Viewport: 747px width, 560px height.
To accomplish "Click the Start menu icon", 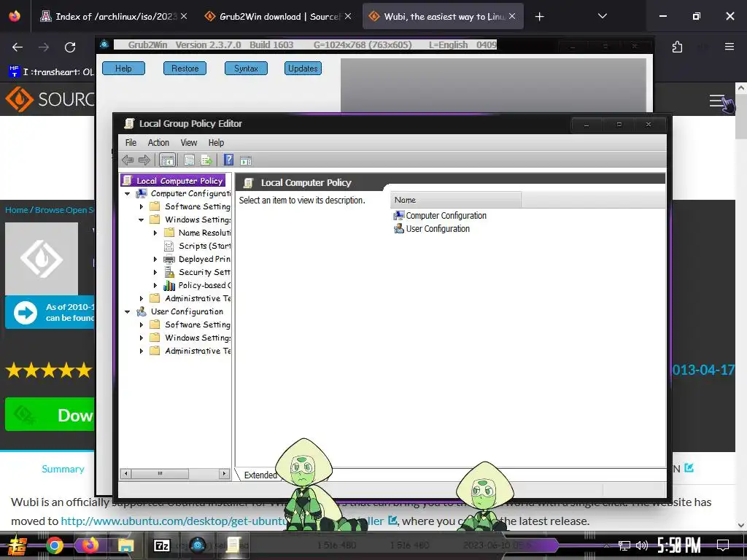I will click(18, 545).
